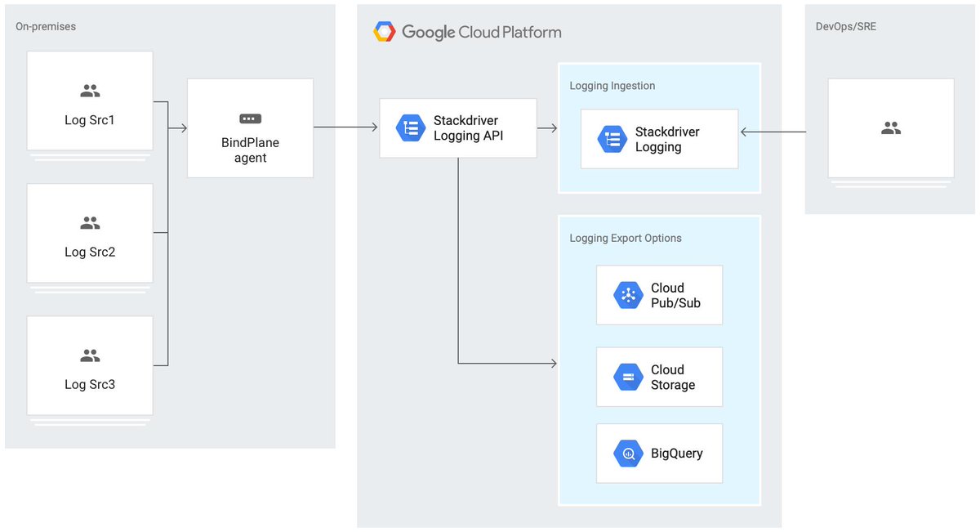Click the Log Src1 users icon

[x=90, y=91]
